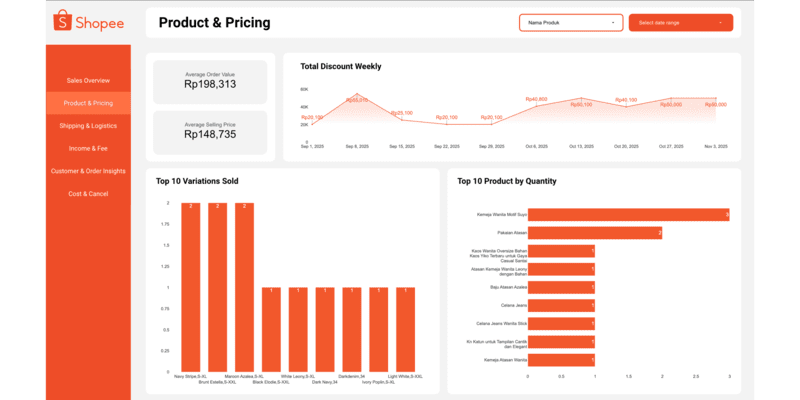Viewport: 800px width, 400px height.
Task: Click the Shopee shopping bag logo
Action: coord(62,21)
